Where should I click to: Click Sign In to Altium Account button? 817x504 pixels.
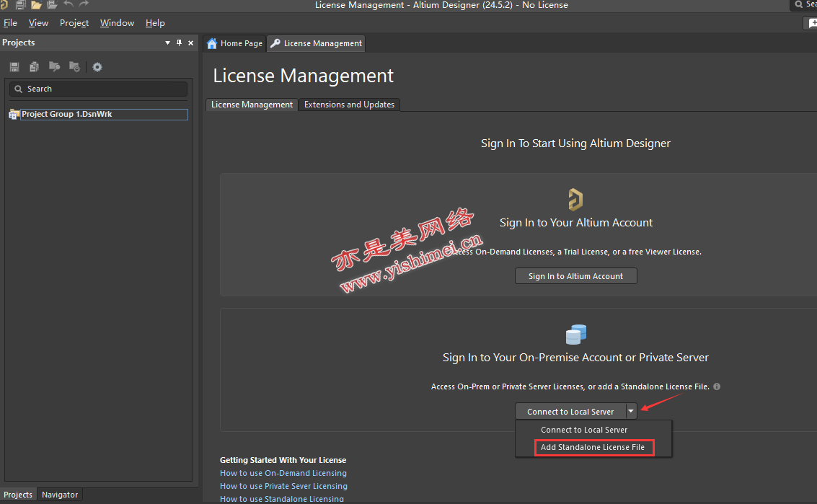[575, 276]
